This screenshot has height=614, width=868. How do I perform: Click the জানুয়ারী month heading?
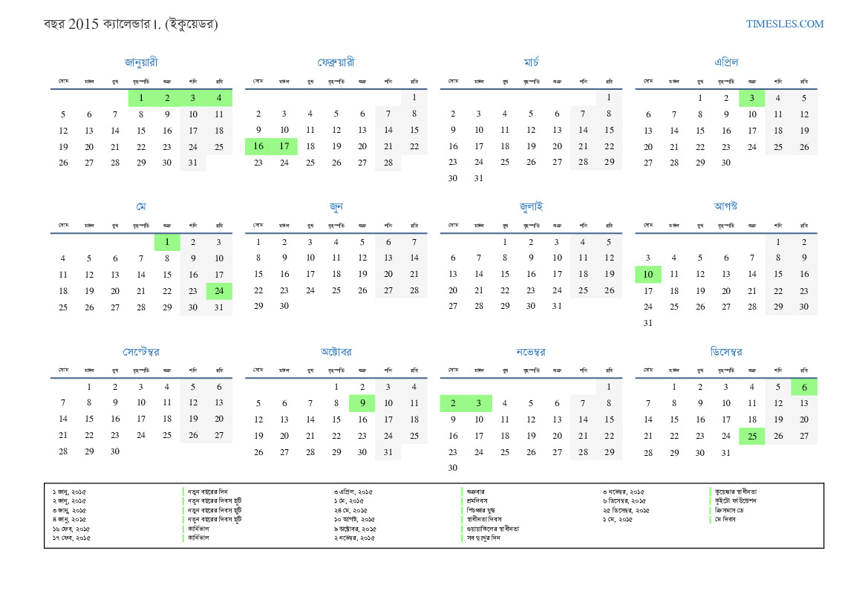[141, 62]
